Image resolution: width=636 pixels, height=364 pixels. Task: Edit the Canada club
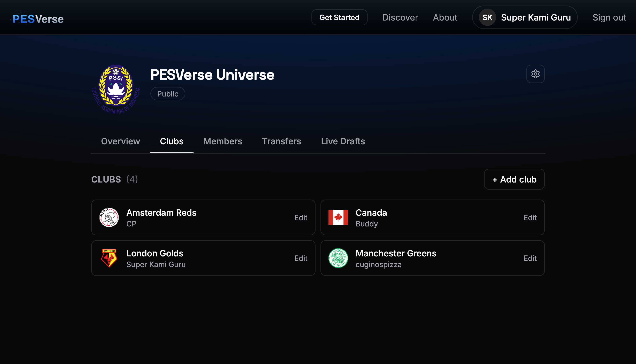[530, 217]
